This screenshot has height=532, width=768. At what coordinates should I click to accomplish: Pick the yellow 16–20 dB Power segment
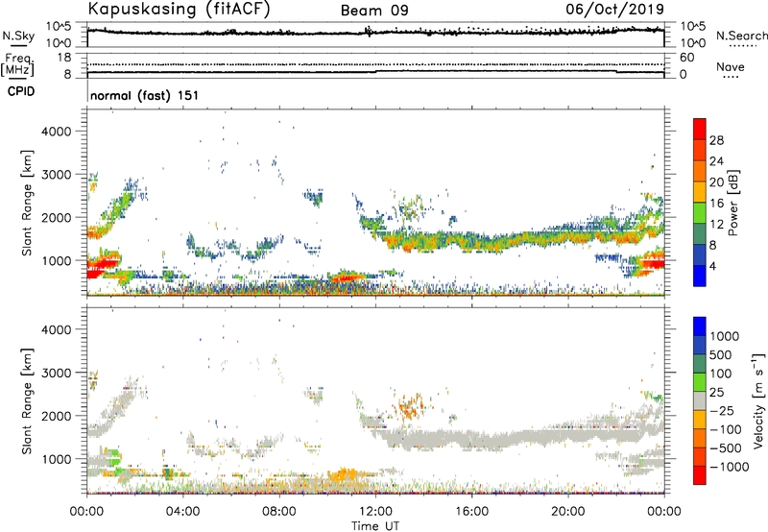[x=700, y=192]
